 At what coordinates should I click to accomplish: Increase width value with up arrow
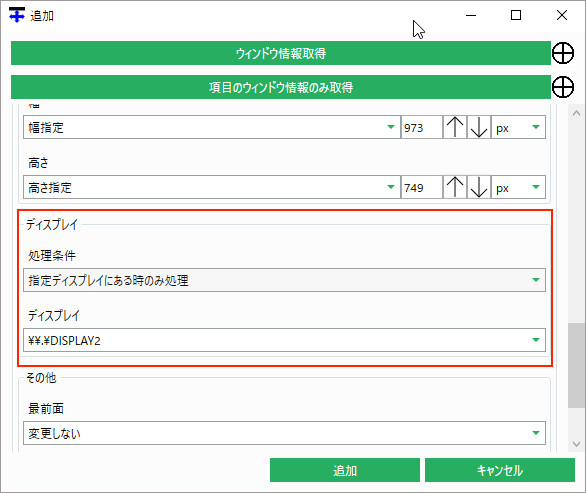[x=455, y=127]
